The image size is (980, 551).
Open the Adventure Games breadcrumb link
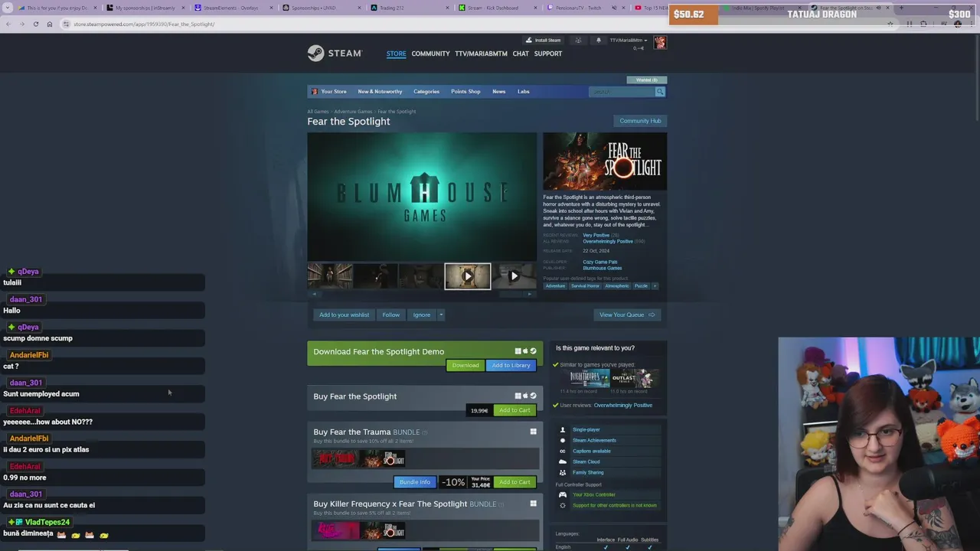(353, 112)
